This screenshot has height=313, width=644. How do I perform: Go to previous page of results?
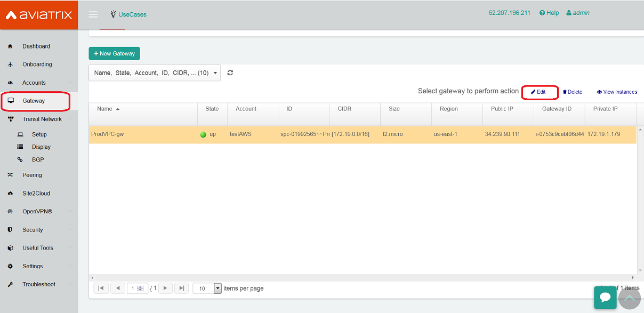pyautogui.click(x=117, y=288)
